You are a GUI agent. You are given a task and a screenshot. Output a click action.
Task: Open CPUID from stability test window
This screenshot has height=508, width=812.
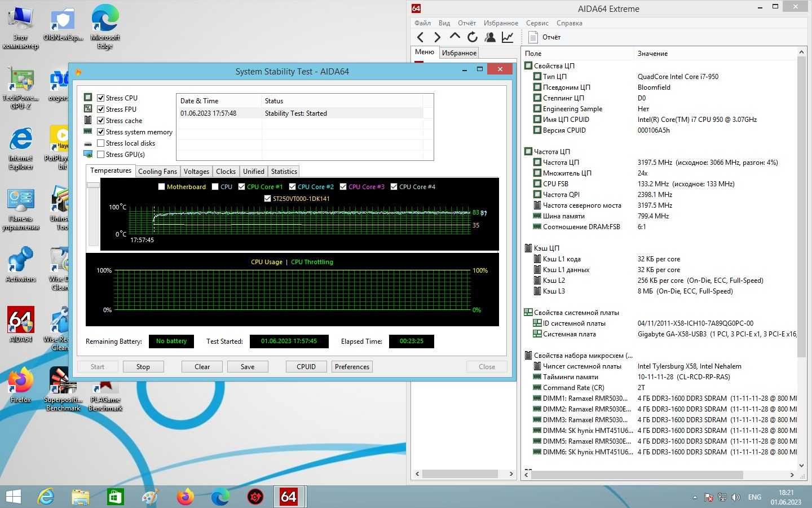point(306,366)
